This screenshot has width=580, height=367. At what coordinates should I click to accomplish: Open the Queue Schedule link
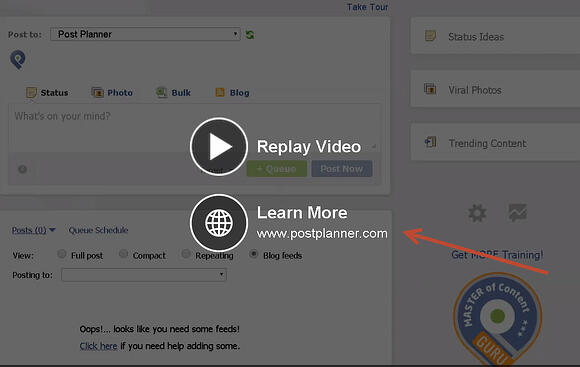point(98,230)
